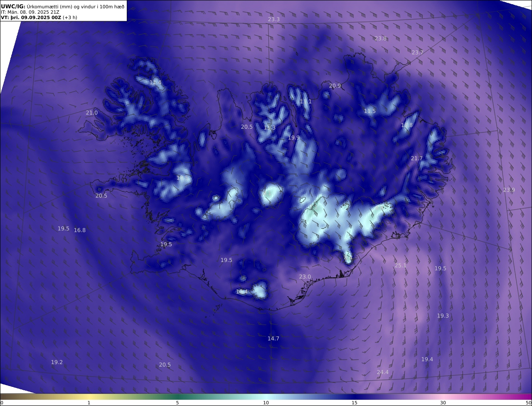Click the 50 tick on the color scale
The height and width of the screenshot is (406, 532).
point(528,403)
